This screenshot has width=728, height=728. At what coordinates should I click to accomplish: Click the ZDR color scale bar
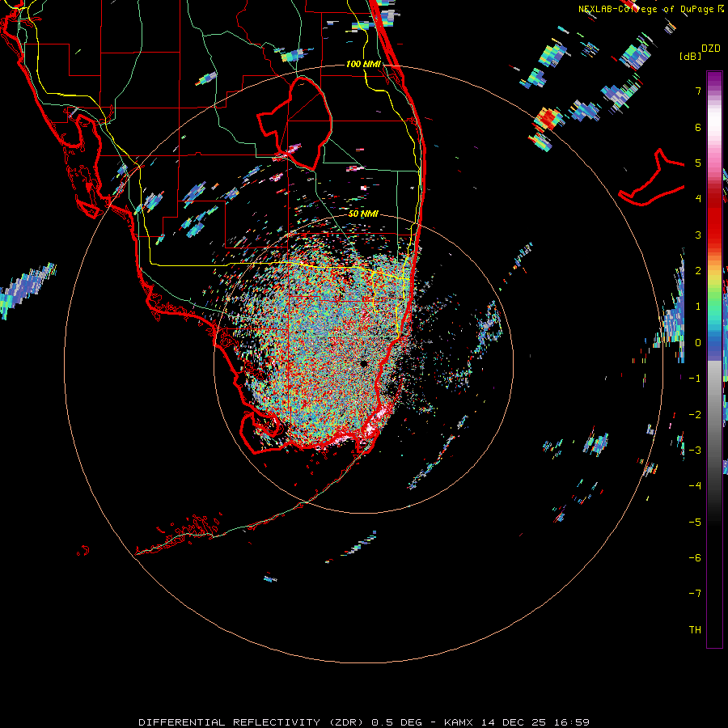714,359
